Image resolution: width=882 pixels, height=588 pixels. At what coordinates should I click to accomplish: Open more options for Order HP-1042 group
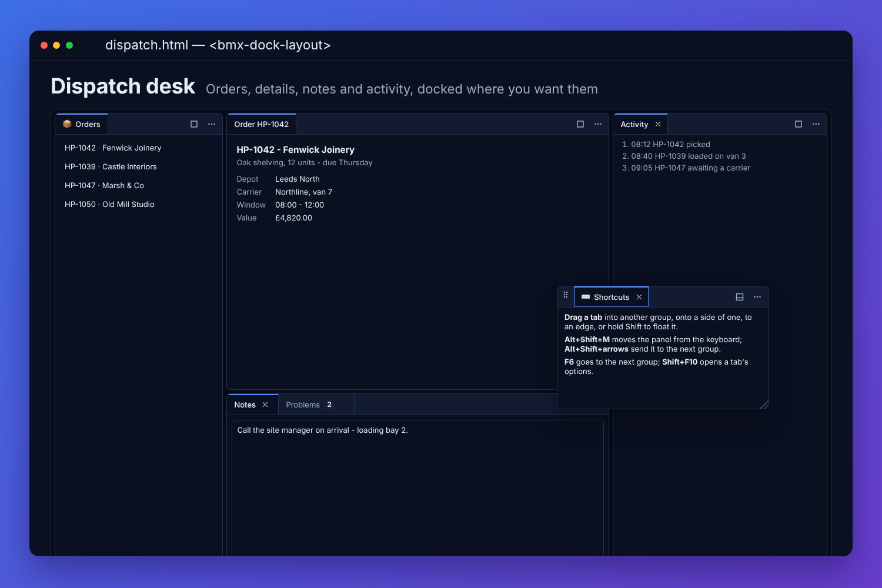point(598,124)
